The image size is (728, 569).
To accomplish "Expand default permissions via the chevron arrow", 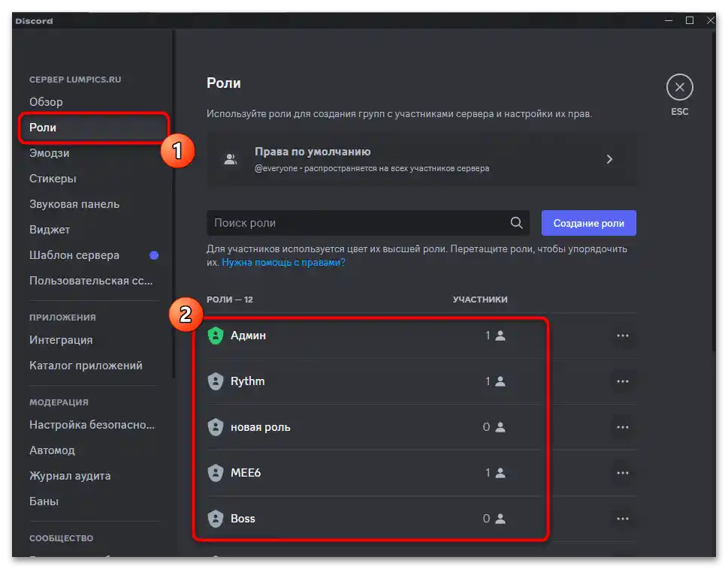I will coord(609,160).
